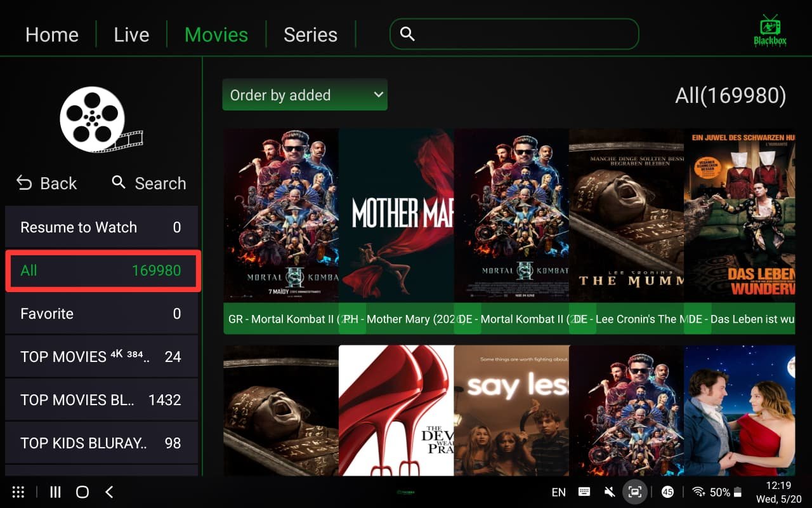Click the 'GR - Mortal Kombat II' title label
The width and height of the screenshot is (812, 508).
pyautogui.click(x=281, y=319)
